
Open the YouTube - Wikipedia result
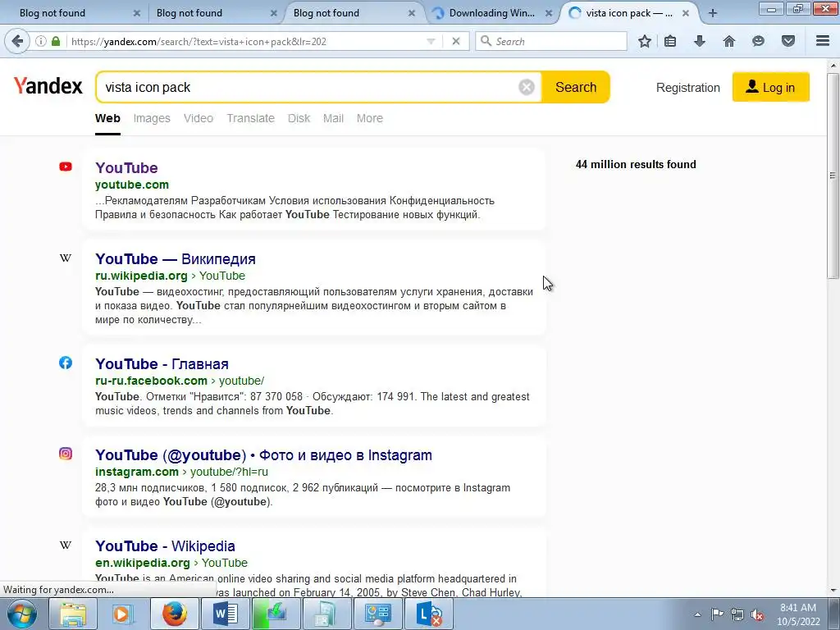[x=165, y=546]
